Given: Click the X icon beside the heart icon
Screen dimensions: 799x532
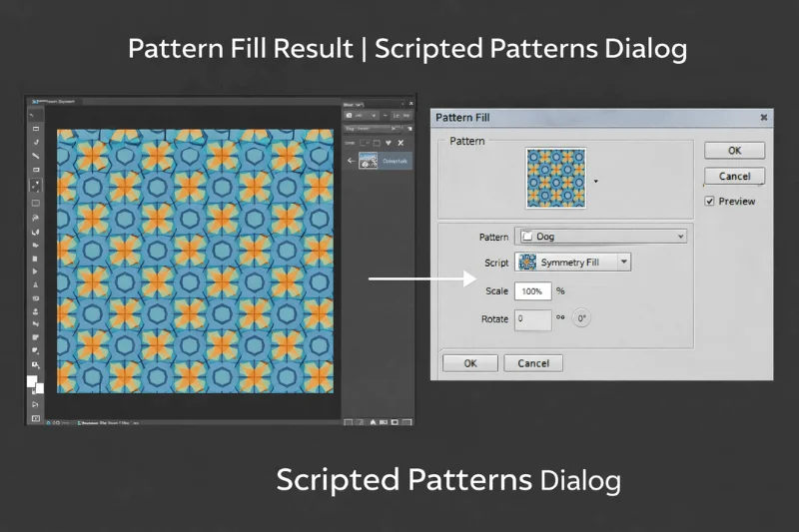Looking at the screenshot, I should [x=400, y=143].
